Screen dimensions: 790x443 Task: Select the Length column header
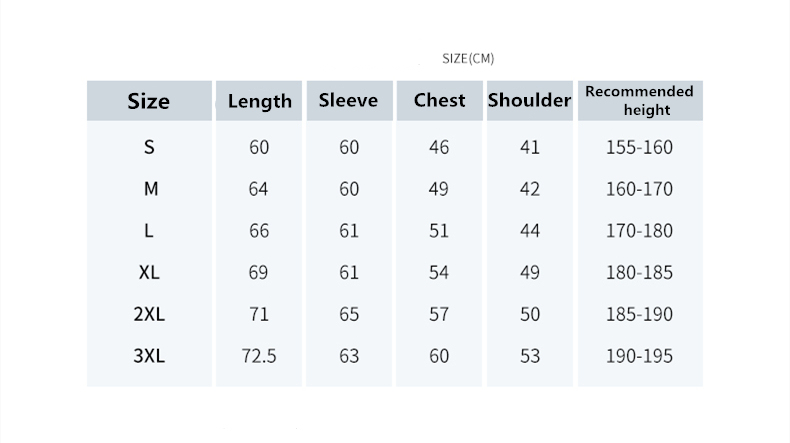tap(259, 101)
